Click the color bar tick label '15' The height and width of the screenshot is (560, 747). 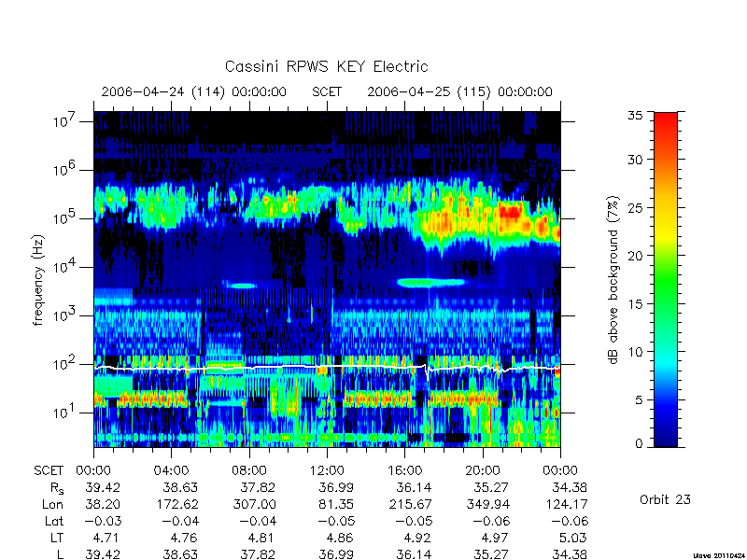coord(635,304)
